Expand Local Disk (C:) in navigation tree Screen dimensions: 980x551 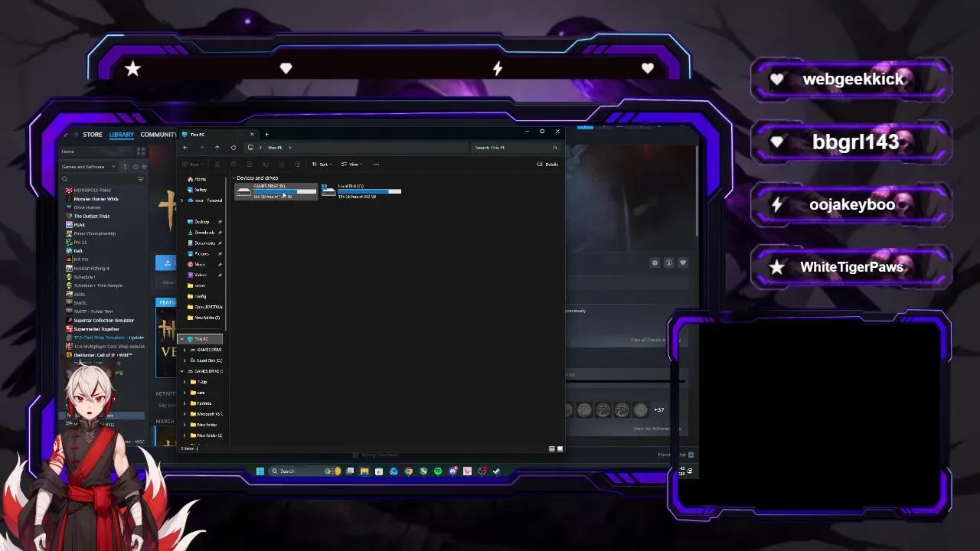pyautogui.click(x=185, y=360)
